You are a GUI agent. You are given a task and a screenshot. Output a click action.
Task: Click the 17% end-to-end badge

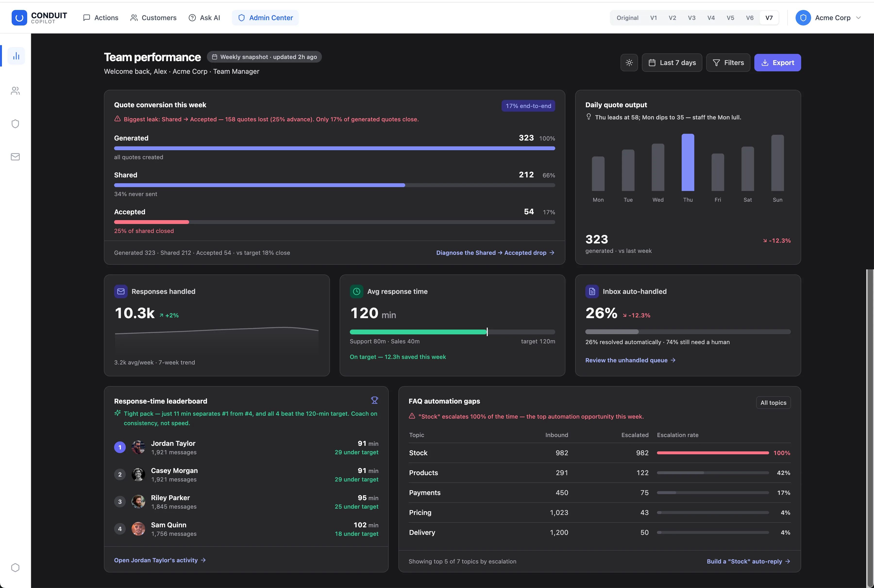point(528,106)
